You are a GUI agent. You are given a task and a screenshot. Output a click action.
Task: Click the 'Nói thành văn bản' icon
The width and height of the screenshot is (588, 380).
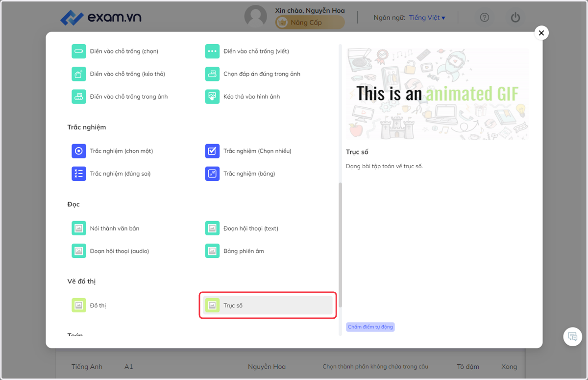[79, 228]
